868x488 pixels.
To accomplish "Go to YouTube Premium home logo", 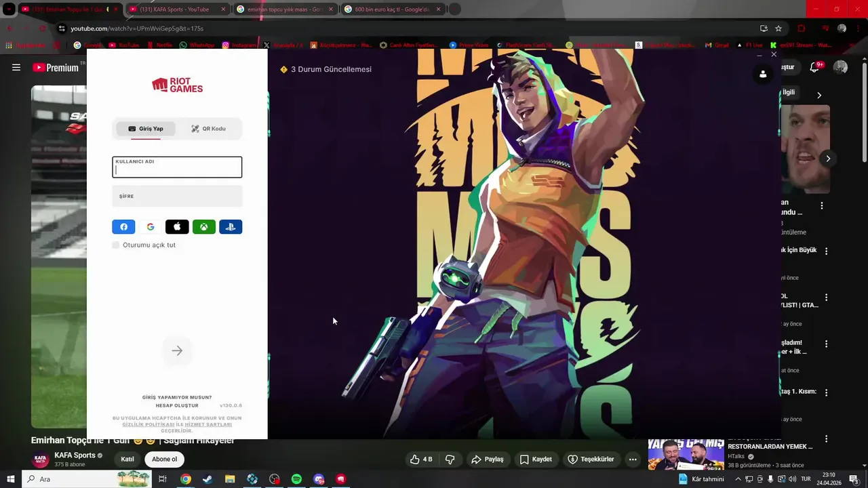I will pyautogui.click(x=56, y=68).
